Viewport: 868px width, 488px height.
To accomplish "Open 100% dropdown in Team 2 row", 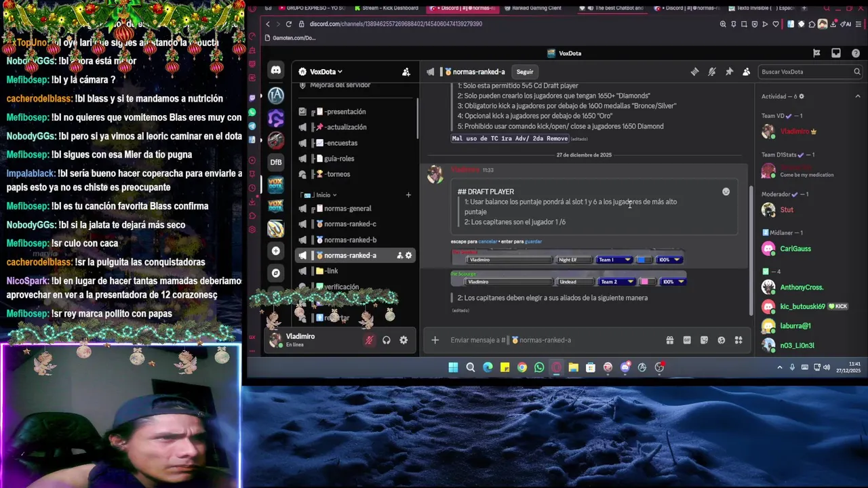I will point(673,282).
